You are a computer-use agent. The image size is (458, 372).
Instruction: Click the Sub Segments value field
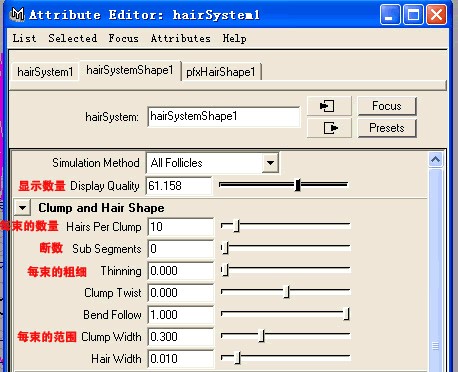click(180, 249)
